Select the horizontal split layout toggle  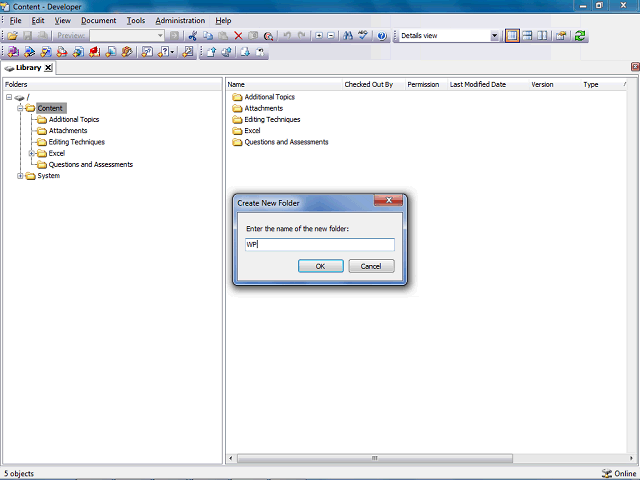coord(527,36)
